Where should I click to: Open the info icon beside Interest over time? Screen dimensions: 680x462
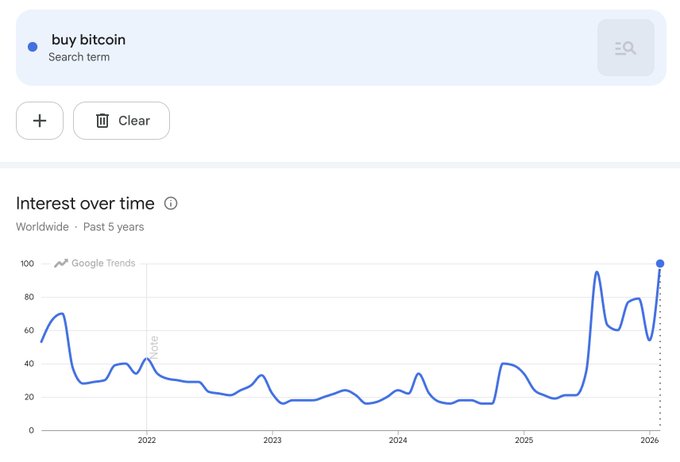(x=171, y=203)
